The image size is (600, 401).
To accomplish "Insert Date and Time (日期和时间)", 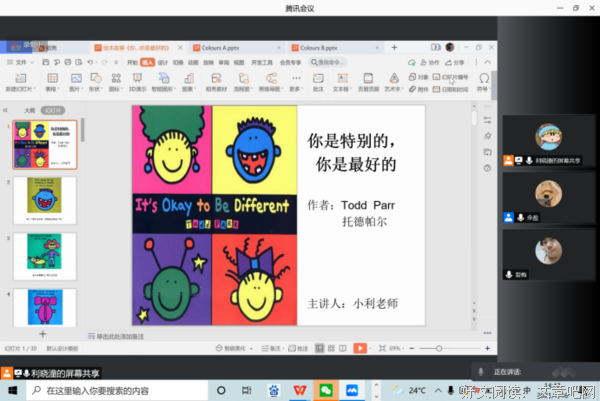I will coord(450,89).
